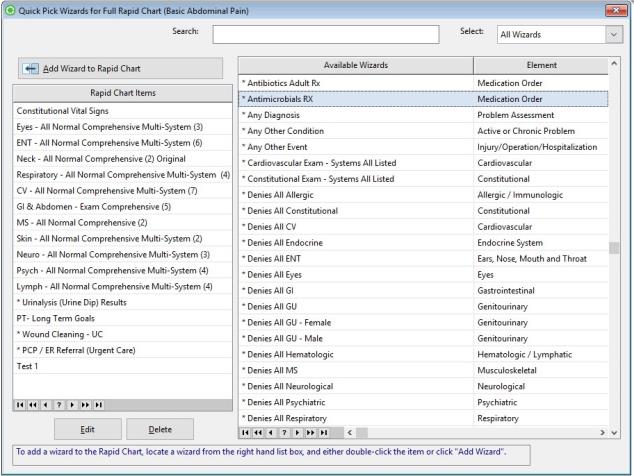Go to next record in Available Wizards navigator
634x476 pixels.
pos(297,433)
